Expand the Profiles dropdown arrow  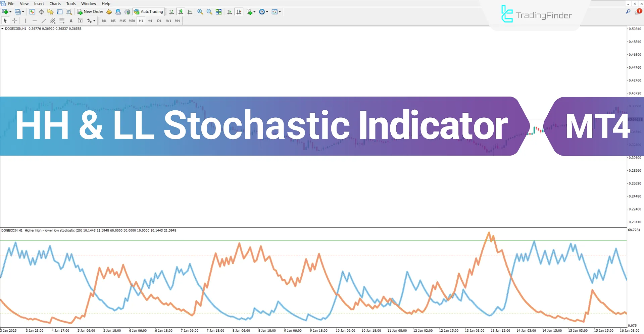(23, 12)
